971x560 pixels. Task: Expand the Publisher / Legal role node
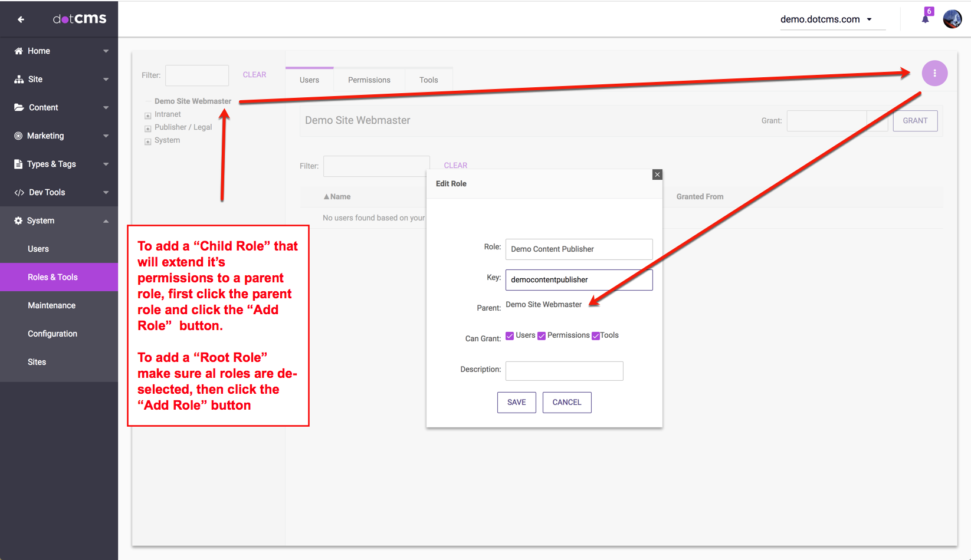tap(148, 129)
